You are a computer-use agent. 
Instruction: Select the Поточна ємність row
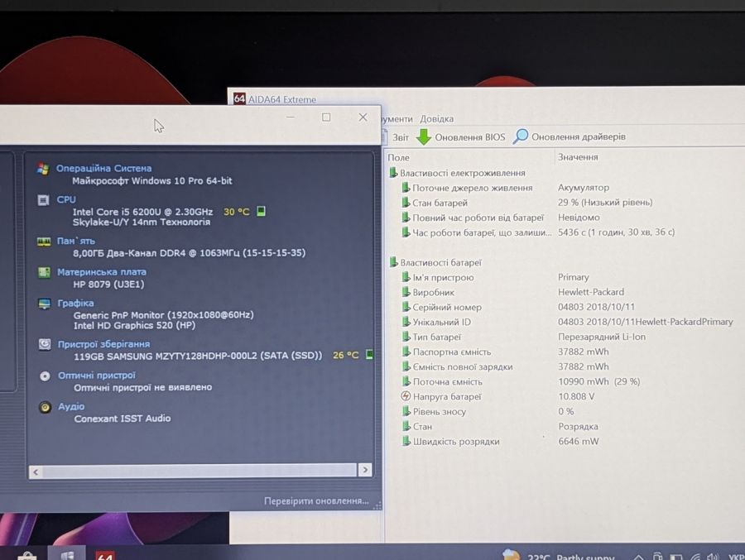565,382
